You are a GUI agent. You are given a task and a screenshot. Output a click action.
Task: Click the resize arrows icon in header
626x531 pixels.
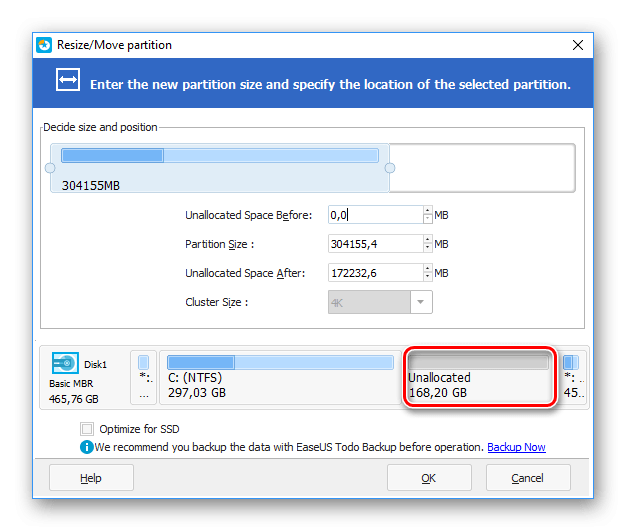(x=67, y=83)
